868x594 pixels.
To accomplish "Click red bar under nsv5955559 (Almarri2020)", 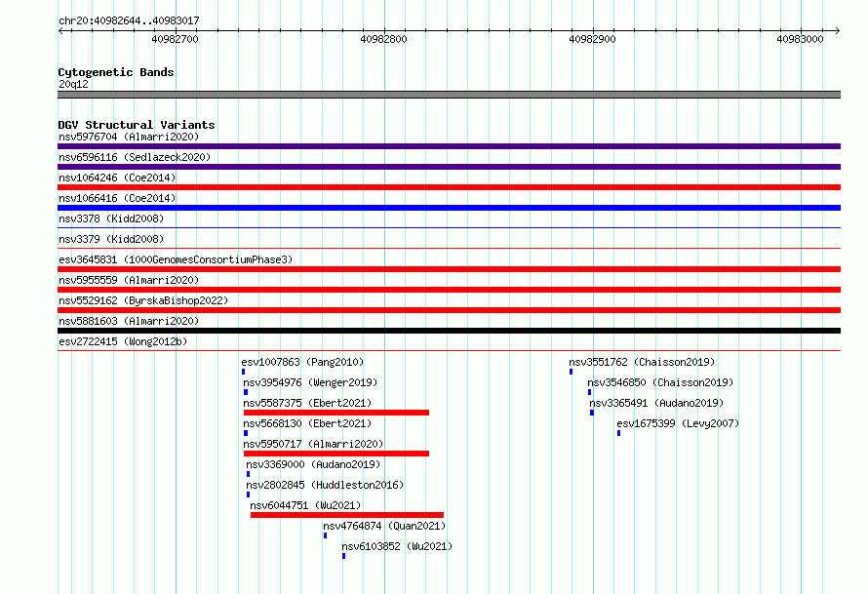I will click(x=449, y=290).
